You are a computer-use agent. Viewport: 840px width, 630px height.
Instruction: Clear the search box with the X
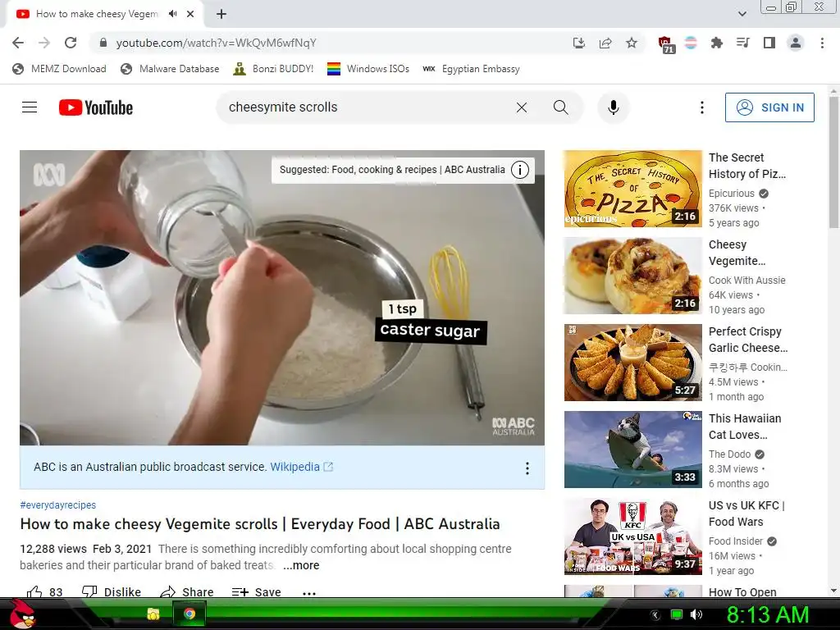click(x=521, y=107)
